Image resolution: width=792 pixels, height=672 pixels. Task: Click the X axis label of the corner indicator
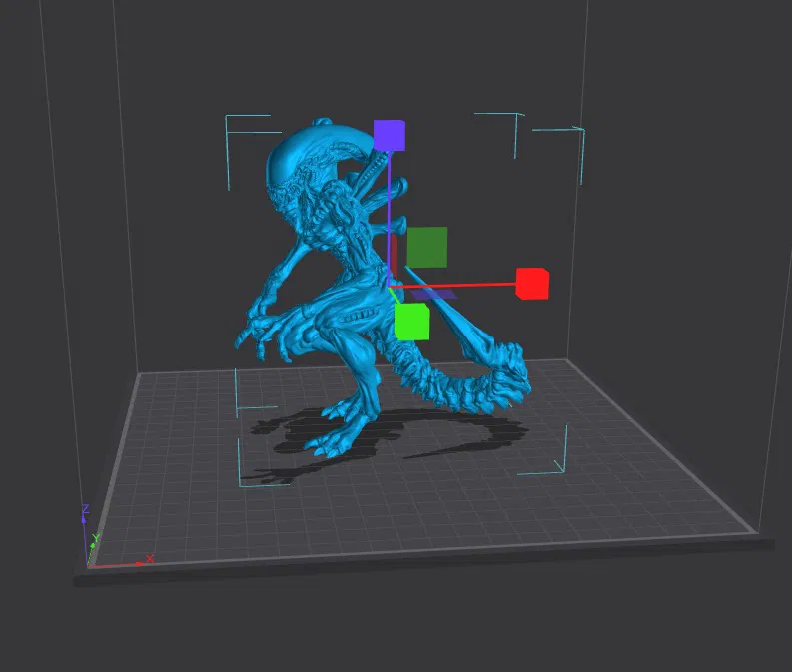tap(150, 559)
